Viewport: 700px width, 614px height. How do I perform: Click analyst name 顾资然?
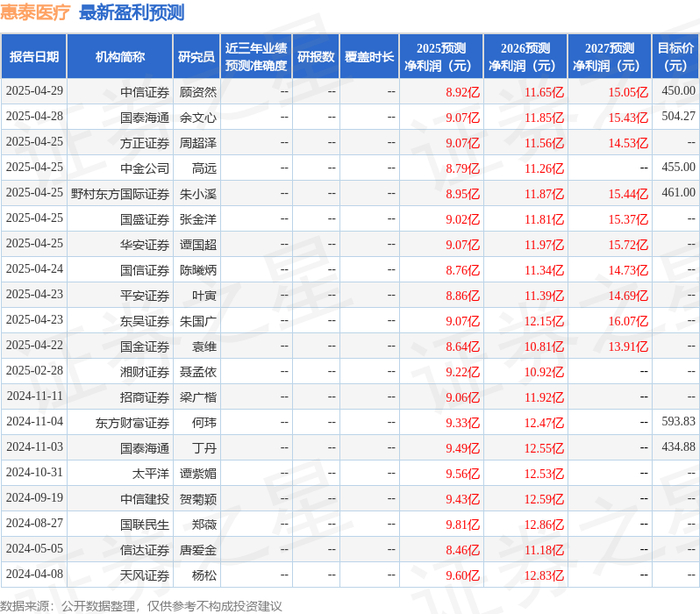pos(198,92)
